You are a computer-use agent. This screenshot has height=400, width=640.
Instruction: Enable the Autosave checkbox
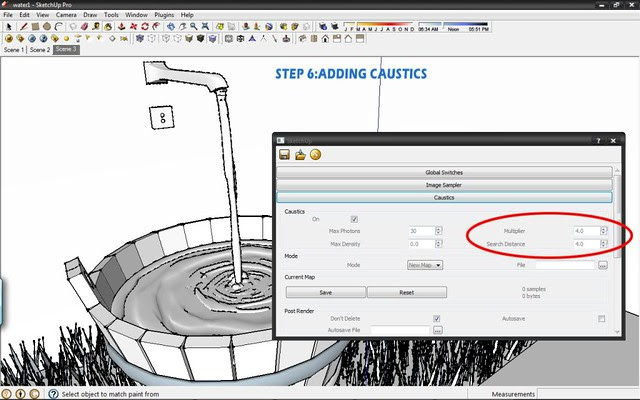602,318
